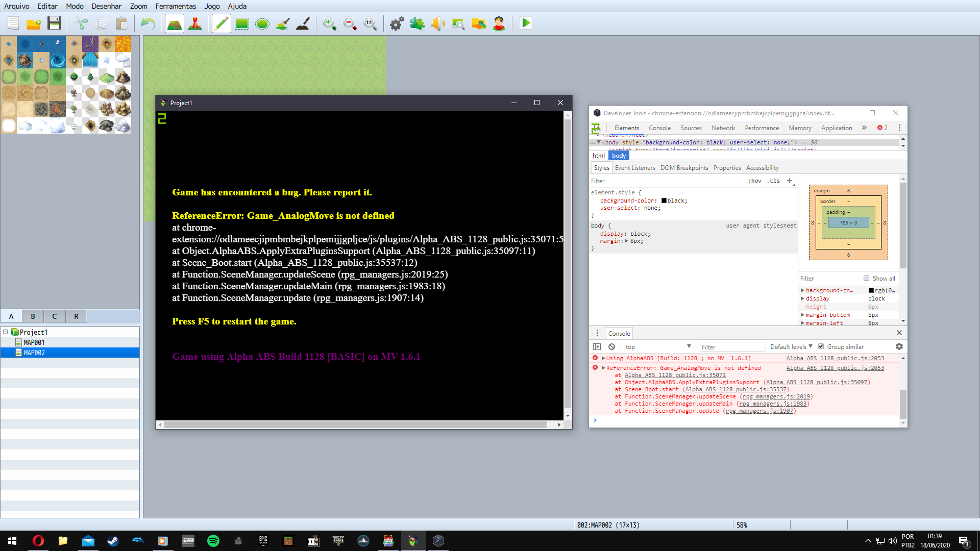Start playtest with the green play button
The height and width of the screenshot is (551, 980).
526,23
